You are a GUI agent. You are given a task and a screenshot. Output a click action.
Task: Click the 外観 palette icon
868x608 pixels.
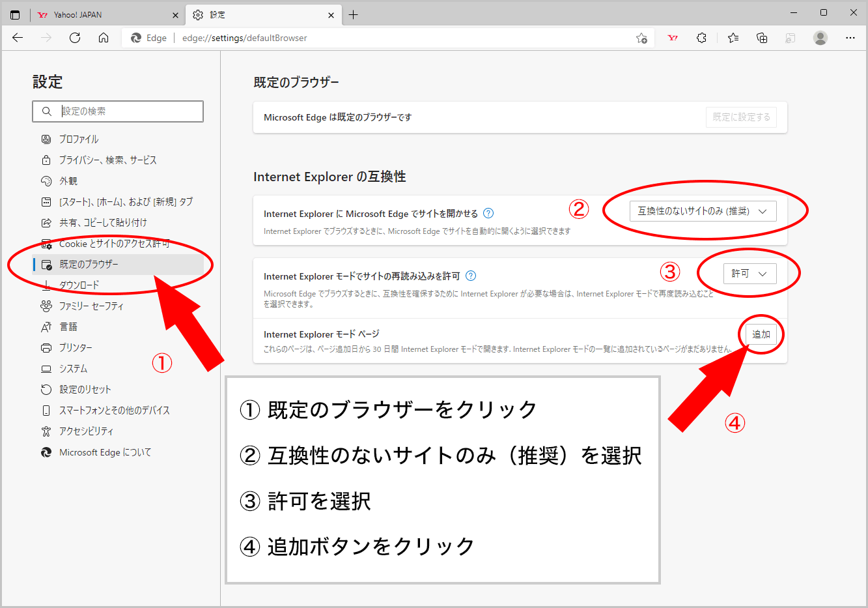46,181
